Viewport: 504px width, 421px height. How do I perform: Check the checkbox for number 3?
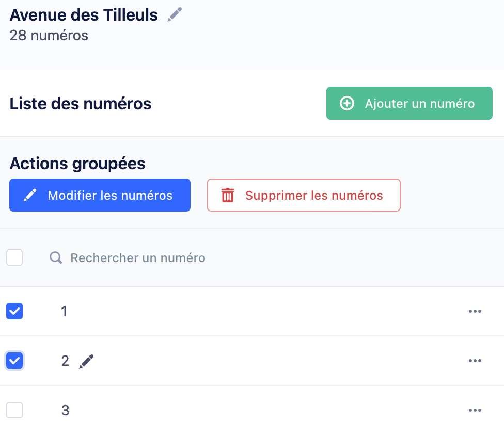(x=14, y=410)
